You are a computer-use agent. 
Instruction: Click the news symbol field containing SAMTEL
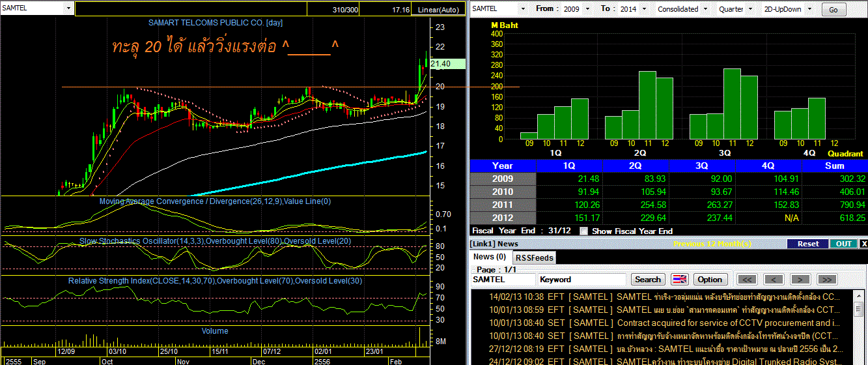point(504,280)
